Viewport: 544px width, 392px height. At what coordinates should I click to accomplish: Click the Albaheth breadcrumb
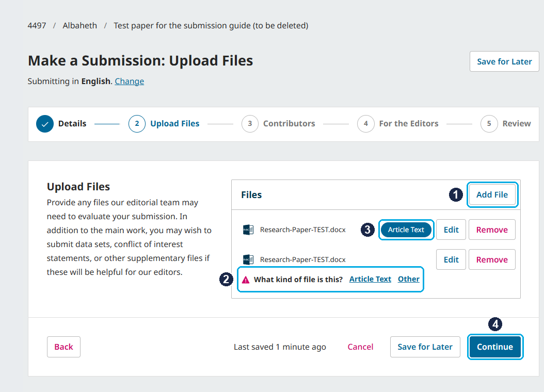point(80,26)
